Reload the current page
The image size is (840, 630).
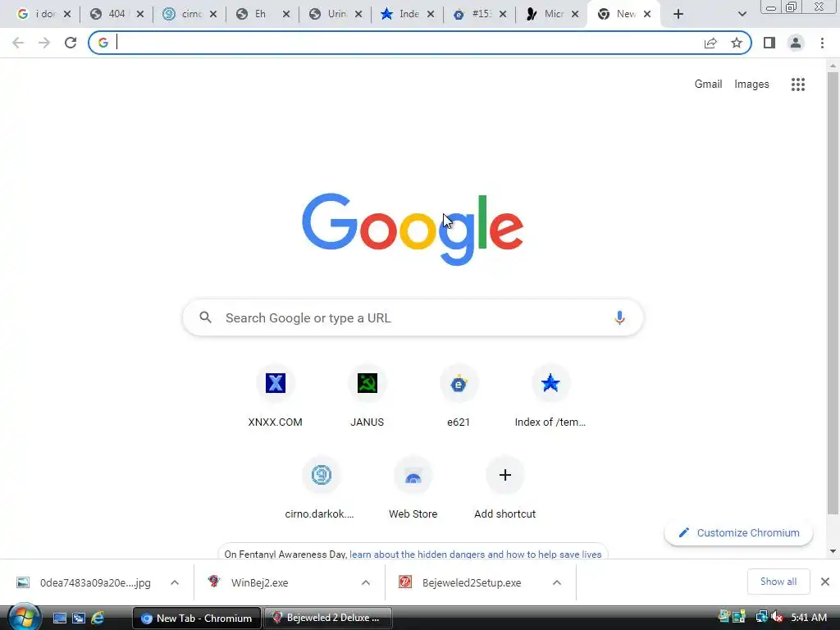(x=71, y=43)
